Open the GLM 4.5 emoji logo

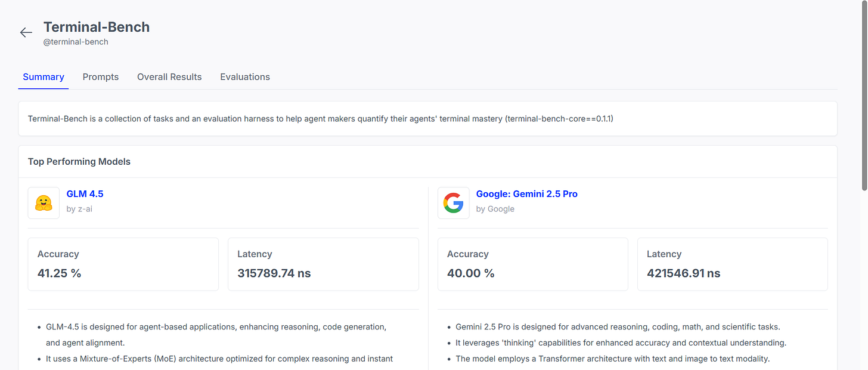click(44, 203)
